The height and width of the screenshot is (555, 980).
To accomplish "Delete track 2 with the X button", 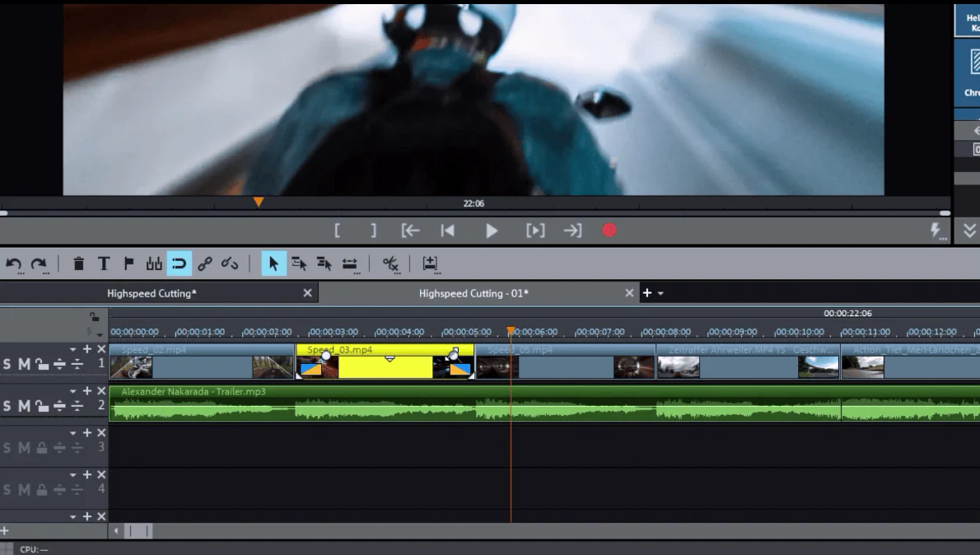I will click(x=101, y=391).
